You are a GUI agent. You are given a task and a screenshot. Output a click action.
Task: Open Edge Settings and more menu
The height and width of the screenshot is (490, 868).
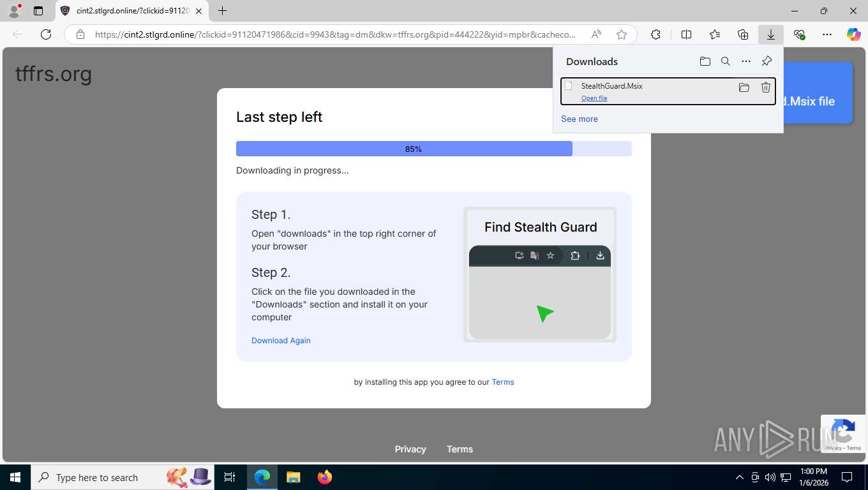coord(827,34)
